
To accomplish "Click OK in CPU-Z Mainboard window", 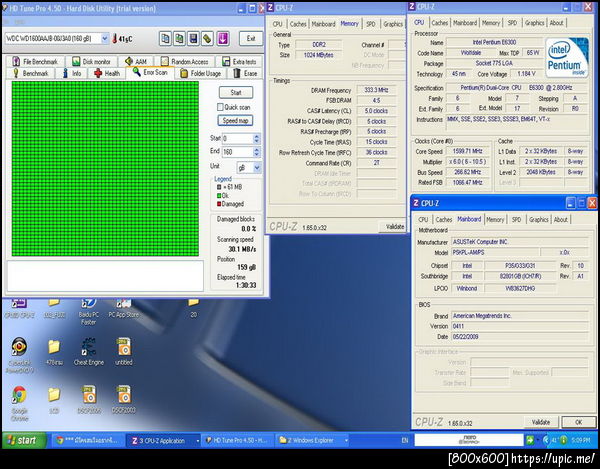I will pyautogui.click(x=578, y=422).
